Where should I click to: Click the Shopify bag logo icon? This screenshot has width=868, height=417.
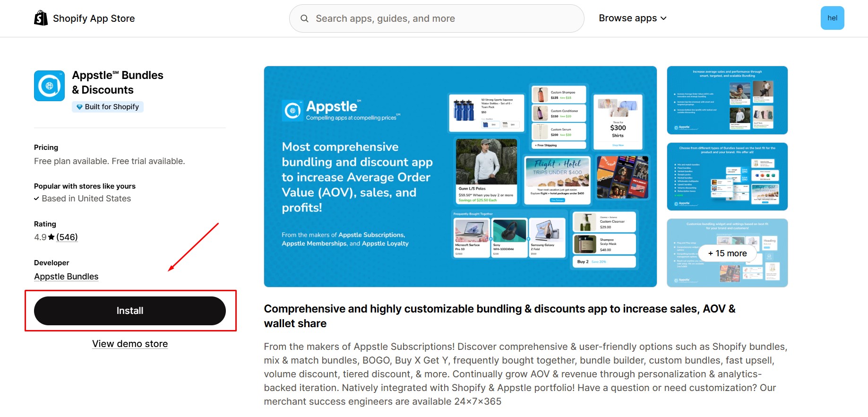(41, 18)
